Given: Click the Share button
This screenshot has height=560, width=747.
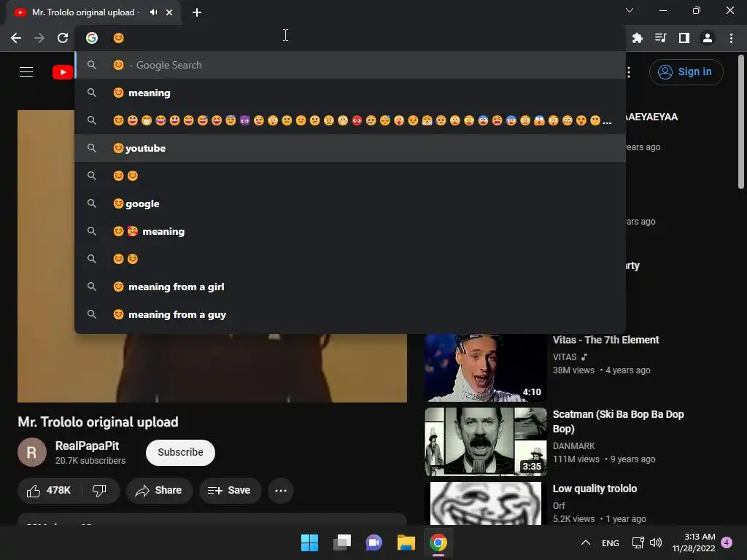Looking at the screenshot, I should (159, 491).
